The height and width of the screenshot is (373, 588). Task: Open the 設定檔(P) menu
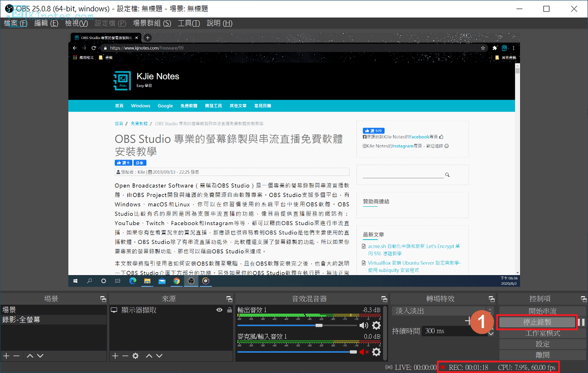coord(110,23)
